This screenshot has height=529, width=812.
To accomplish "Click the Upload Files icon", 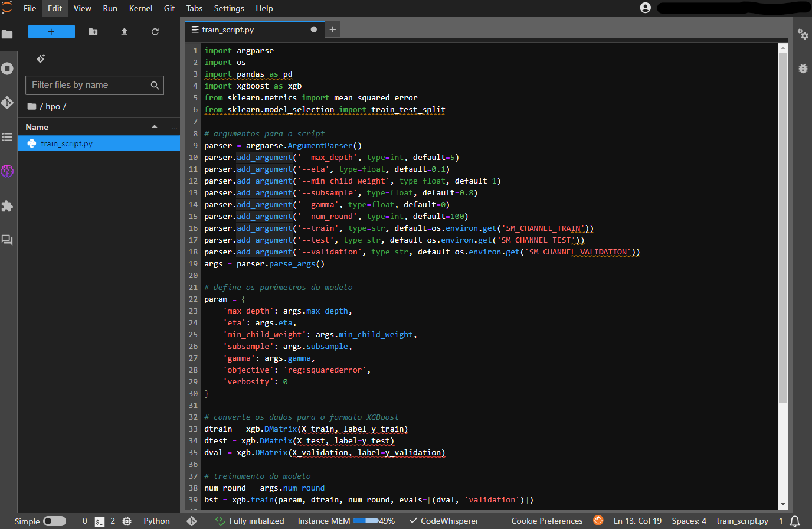I will [124, 32].
